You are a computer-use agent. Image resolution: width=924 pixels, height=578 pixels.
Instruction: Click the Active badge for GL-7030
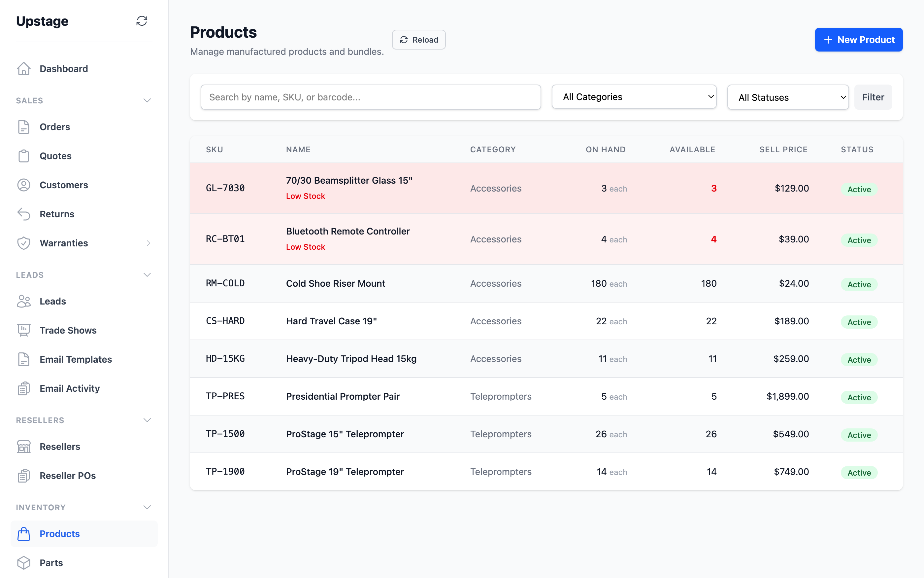tap(859, 189)
